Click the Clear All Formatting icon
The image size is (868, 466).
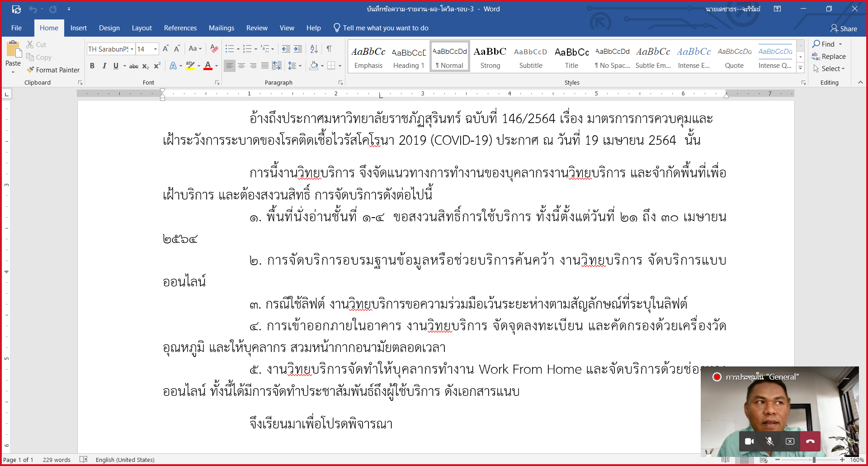[x=214, y=49]
